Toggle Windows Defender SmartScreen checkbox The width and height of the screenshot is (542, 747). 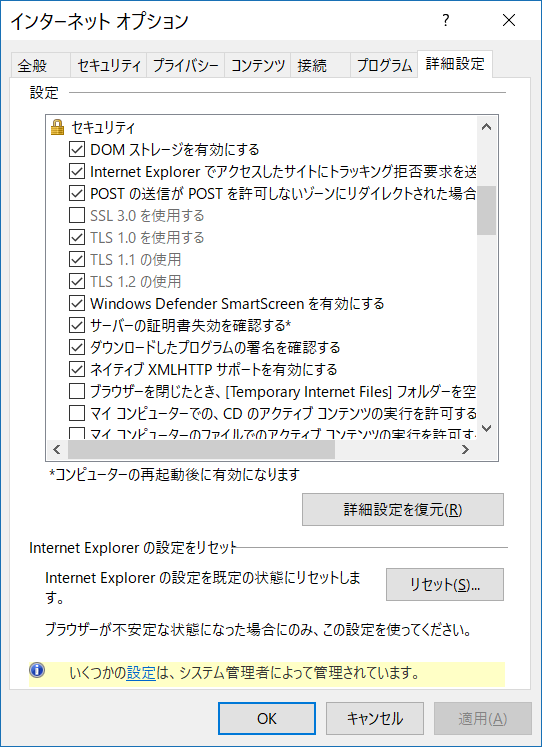pyautogui.click(x=77, y=303)
